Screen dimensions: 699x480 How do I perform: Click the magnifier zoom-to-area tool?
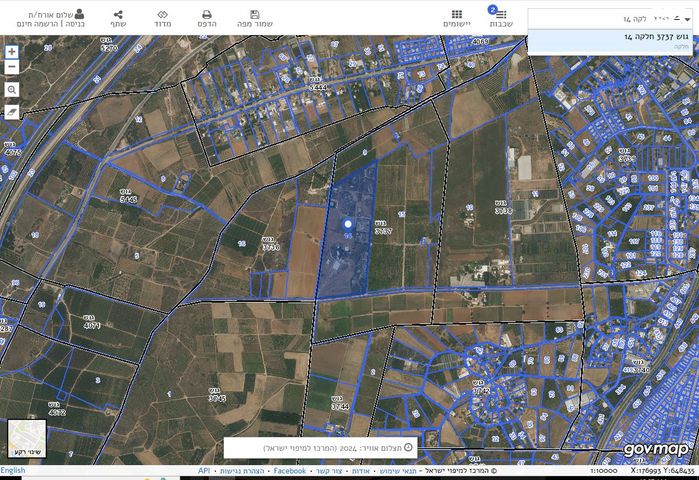(12, 90)
